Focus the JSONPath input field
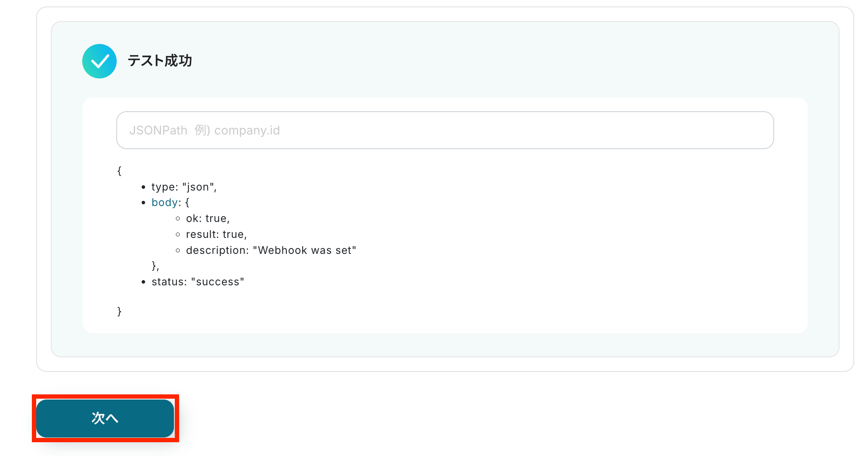 [x=445, y=130]
